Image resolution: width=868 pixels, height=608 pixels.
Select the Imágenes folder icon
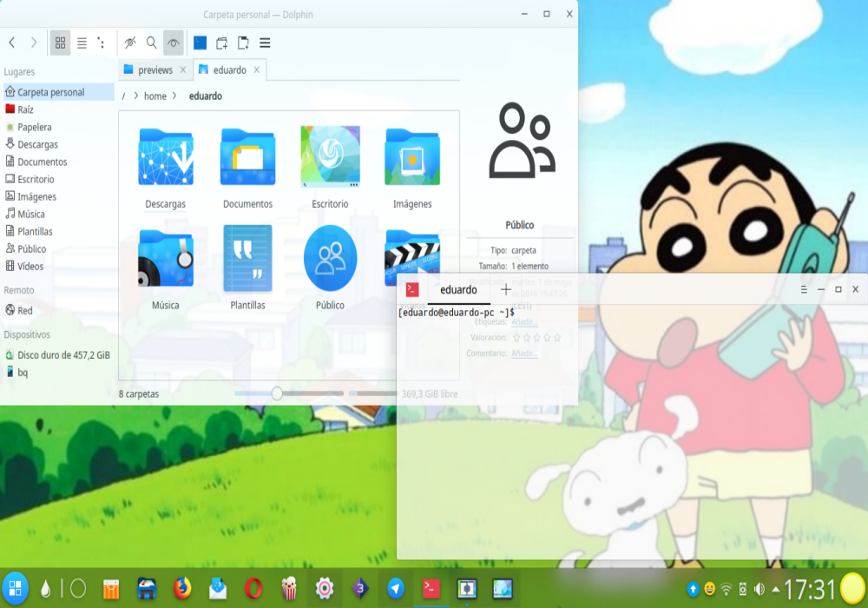412,157
